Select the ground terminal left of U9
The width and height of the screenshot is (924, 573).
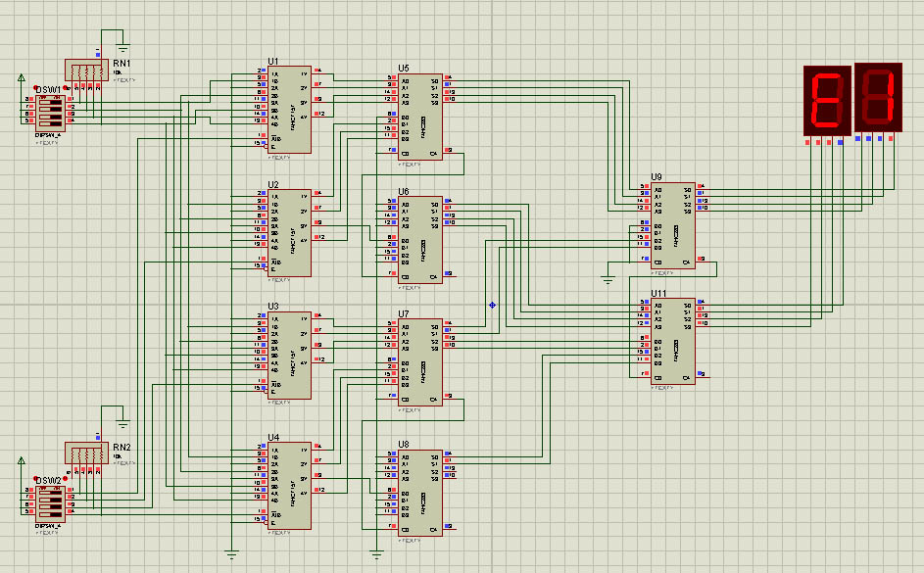tap(608, 279)
